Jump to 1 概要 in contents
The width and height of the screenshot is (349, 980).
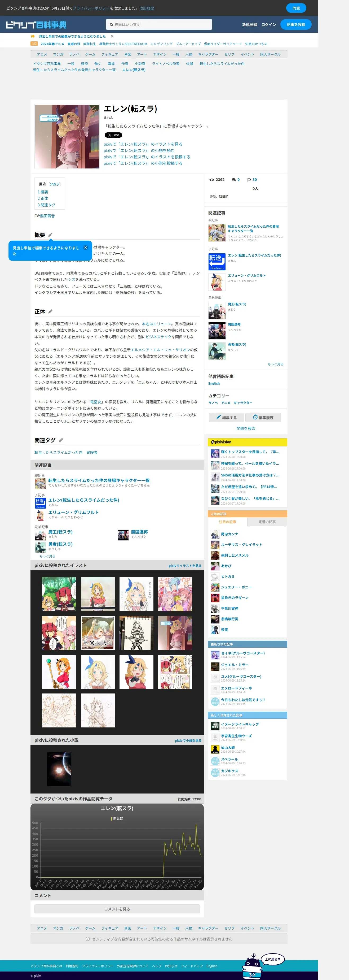(x=43, y=192)
